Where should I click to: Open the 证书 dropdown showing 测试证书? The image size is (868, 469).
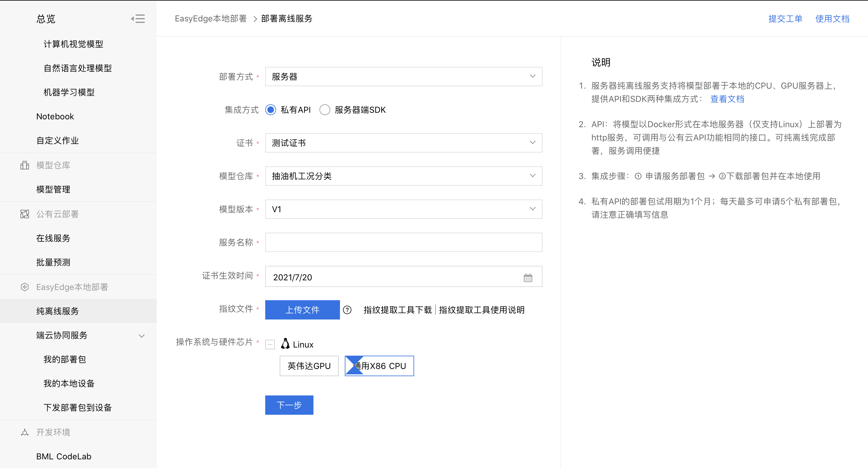(x=404, y=143)
